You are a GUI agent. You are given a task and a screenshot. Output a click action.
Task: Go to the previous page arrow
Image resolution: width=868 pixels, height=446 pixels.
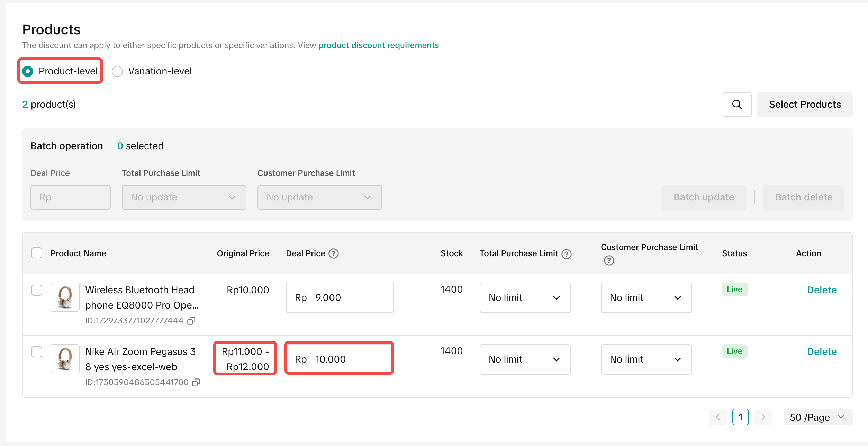(x=718, y=417)
